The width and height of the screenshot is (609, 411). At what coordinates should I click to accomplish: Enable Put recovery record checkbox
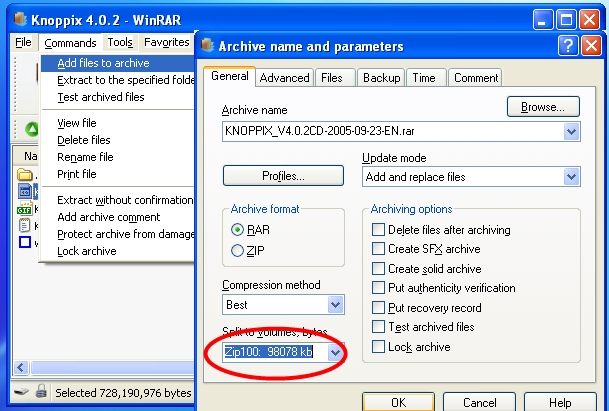pyautogui.click(x=378, y=308)
